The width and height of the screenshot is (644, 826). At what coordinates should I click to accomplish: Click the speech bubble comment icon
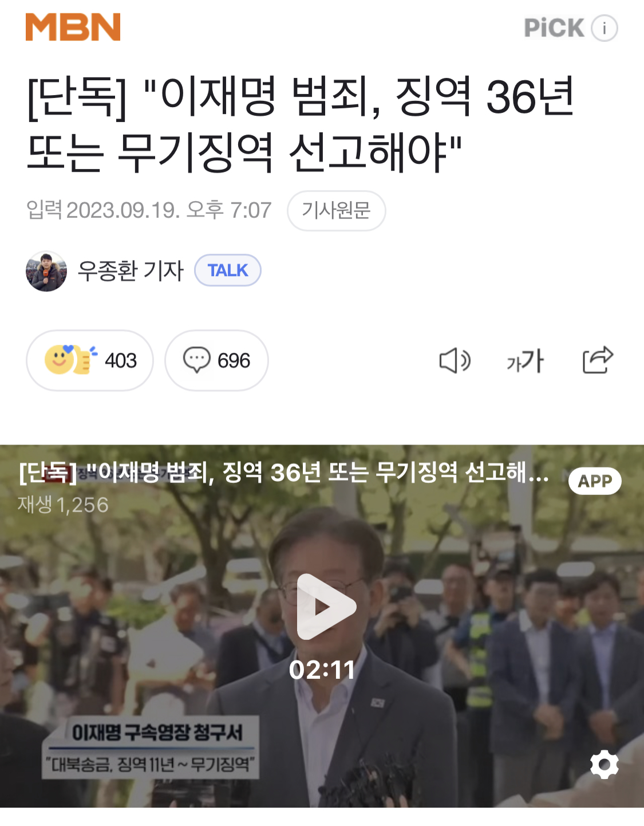coord(196,360)
